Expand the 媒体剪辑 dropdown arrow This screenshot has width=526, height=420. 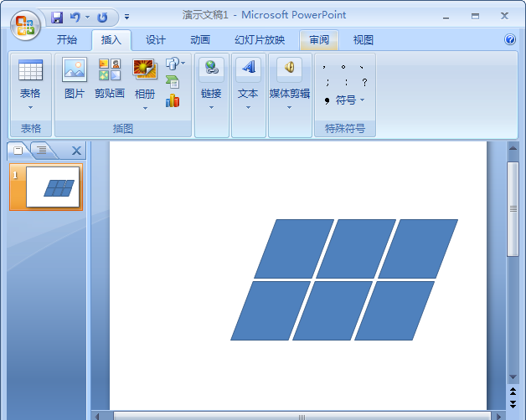pyautogui.click(x=289, y=108)
